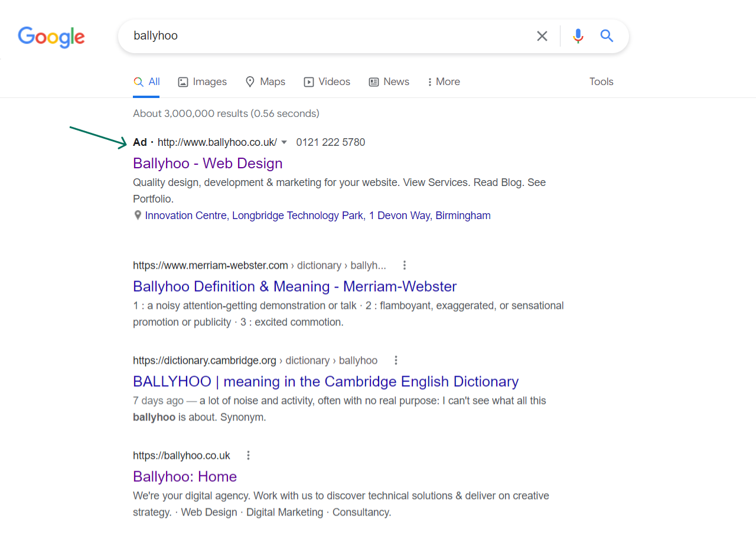Viewport: 756px width, 535px height.
Task: Click the Merriam-Webster snippet about noisy attention-getting demonstration
Action: point(348,314)
